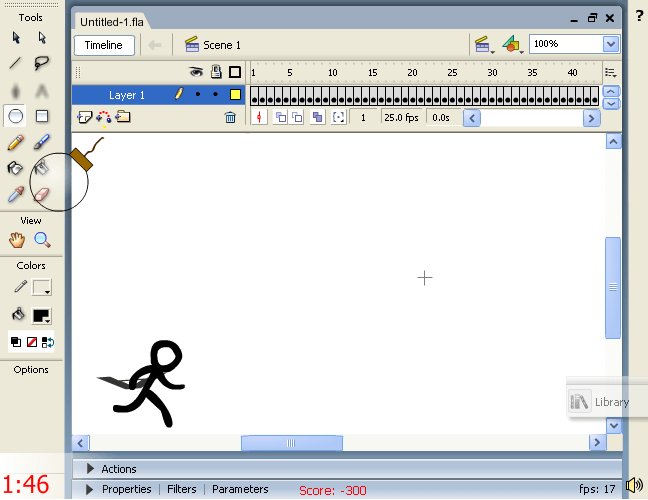Select the Text tool
The image size is (648, 500).
(x=42, y=90)
